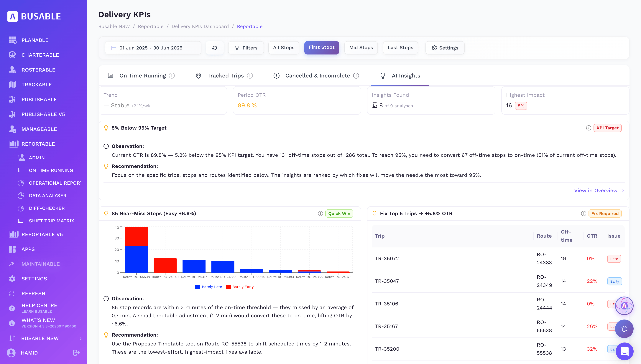Select the First Stops filter

pyautogui.click(x=321, y=47)
